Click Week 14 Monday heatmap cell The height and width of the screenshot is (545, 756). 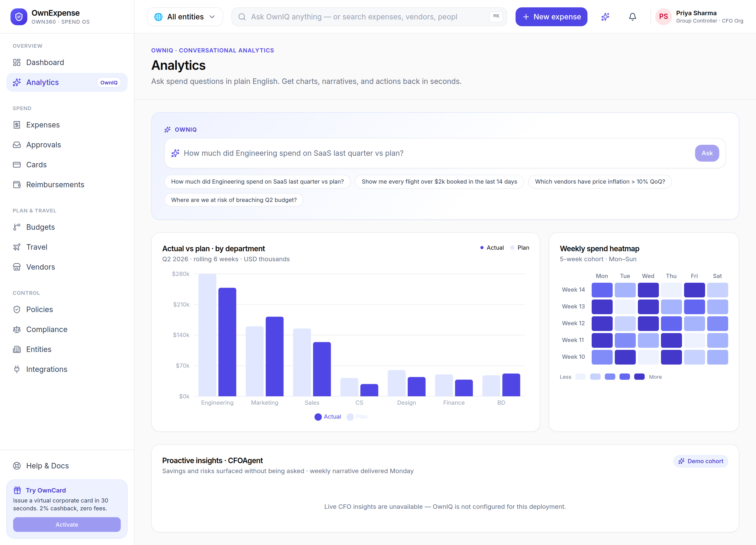click(602, 290)
